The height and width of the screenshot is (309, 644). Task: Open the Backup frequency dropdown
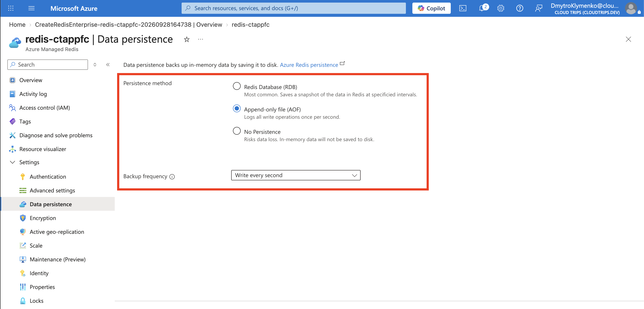point(295,175)
